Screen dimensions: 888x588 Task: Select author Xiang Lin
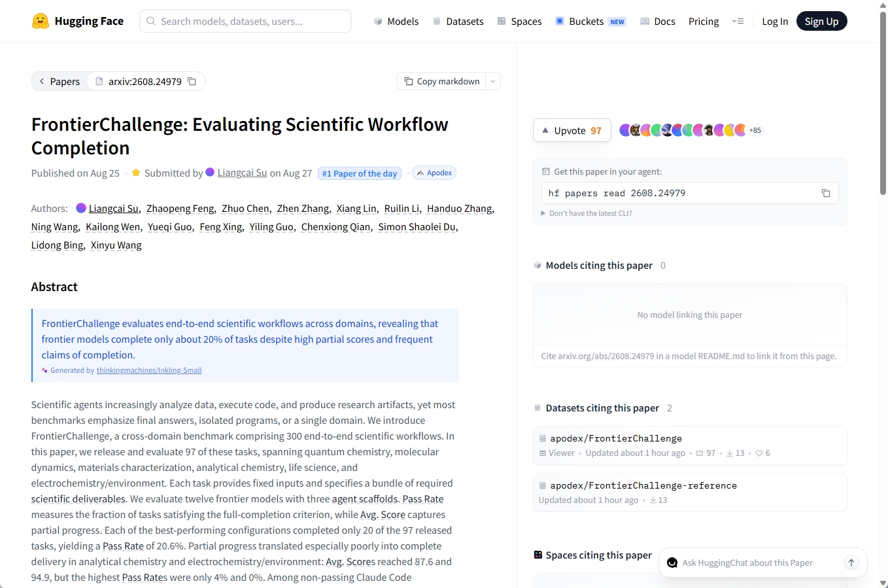pyautogui.click(x=356, y=208)
